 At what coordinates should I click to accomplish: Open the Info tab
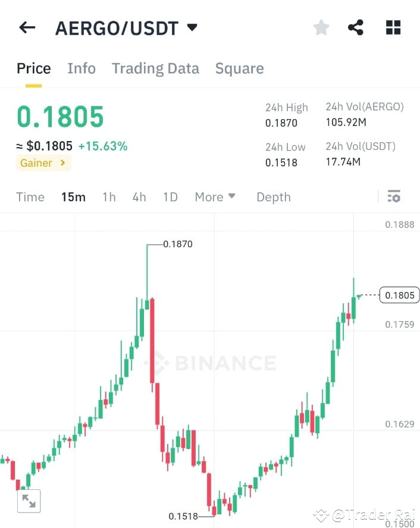(x=81, y=68)
